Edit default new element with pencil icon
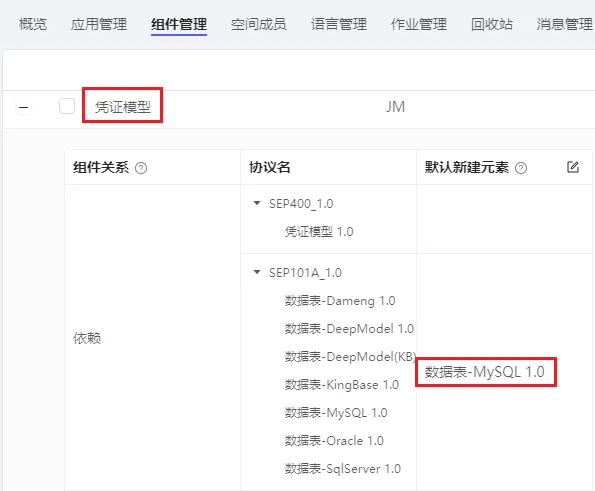Screen dimensions: 595x491 tap(573, 167)
